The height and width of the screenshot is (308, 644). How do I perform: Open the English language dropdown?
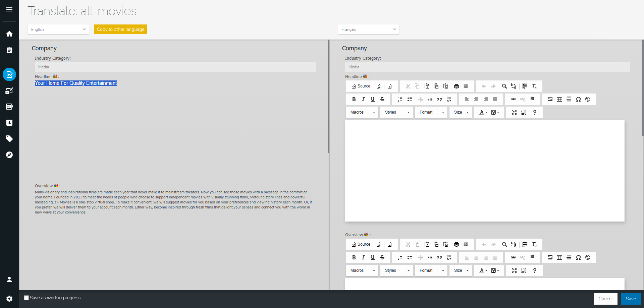[x=58, y=29]
